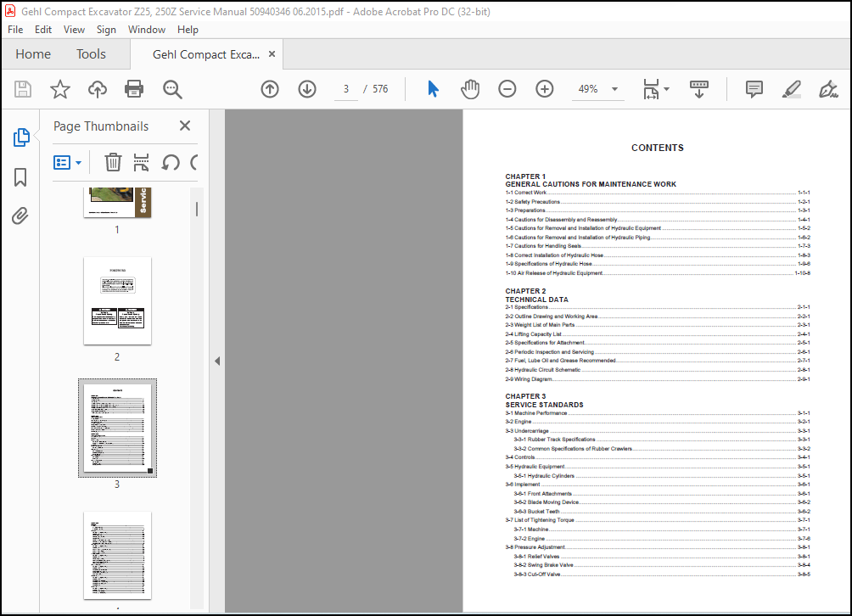Click the 2-4 Lifting Capacity List entry

pos(658,334)
